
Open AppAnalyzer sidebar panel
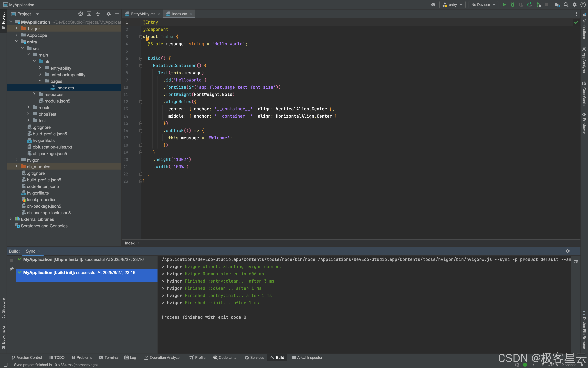584,60
